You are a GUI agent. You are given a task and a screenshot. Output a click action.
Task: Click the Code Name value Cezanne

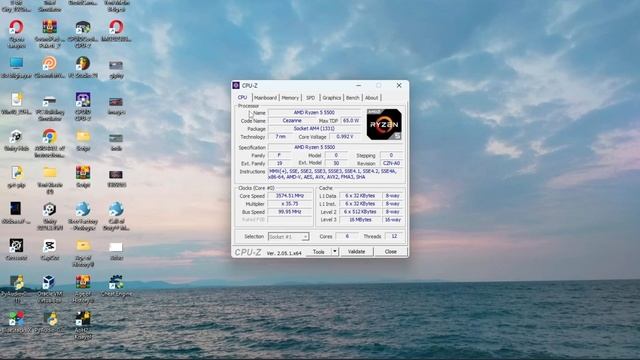tap(292, 121)
